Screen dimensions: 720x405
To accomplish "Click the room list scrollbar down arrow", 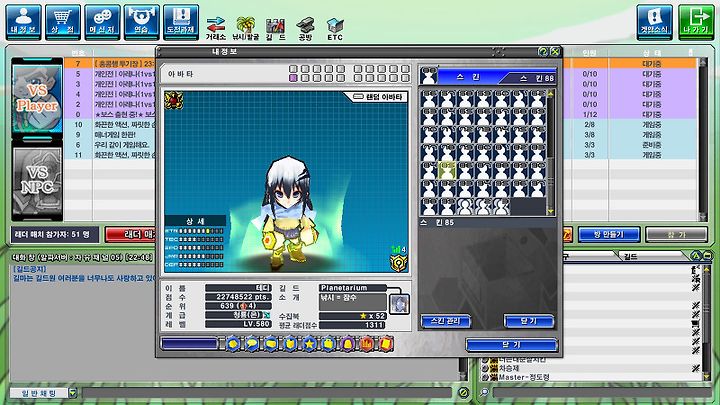I will (x=702, y=216).
